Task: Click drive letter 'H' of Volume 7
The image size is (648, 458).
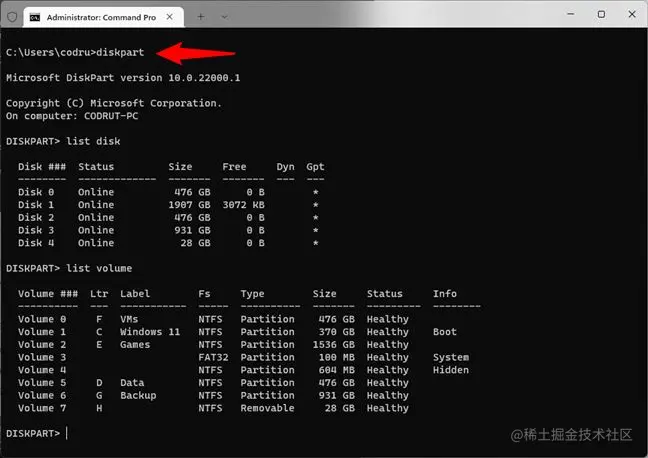Action: point(99,408)
